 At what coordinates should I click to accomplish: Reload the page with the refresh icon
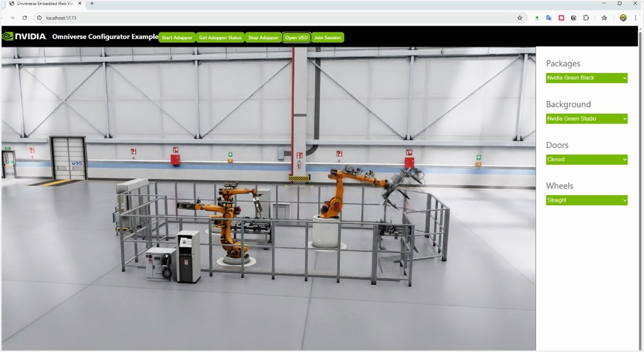tap(24, 18)
